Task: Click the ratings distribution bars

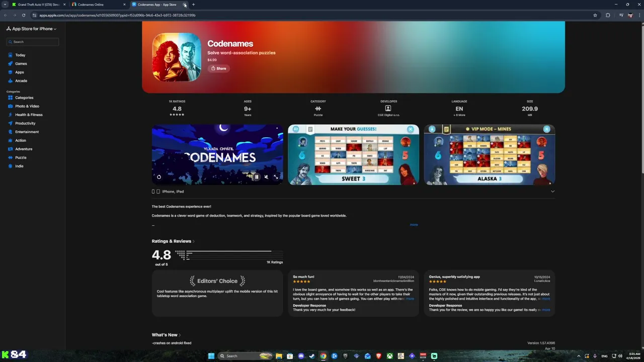Action: tap(228, 255)
